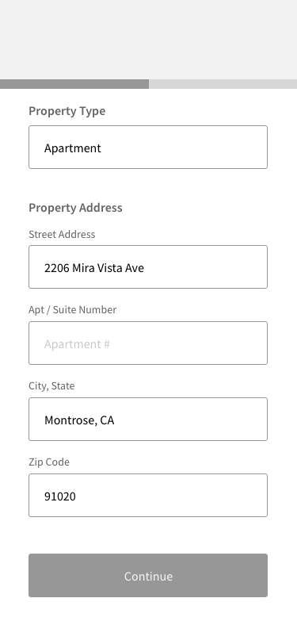Submit the form with the Continue button
The image size is (297, 644).
(x=148, y=576)
